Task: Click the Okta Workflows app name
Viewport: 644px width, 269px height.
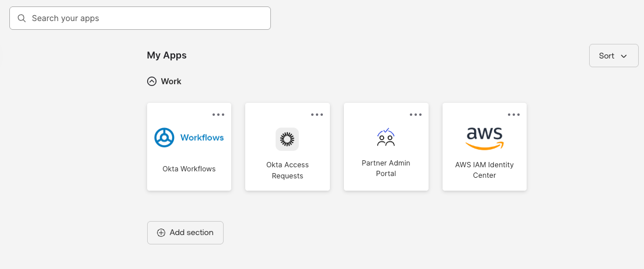Action: coord(189,169)
